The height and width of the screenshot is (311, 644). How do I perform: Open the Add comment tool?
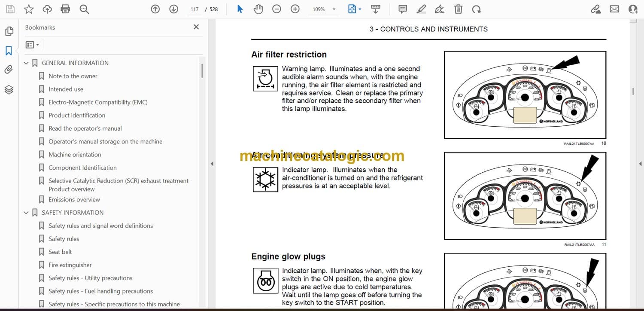coord(403,9)
